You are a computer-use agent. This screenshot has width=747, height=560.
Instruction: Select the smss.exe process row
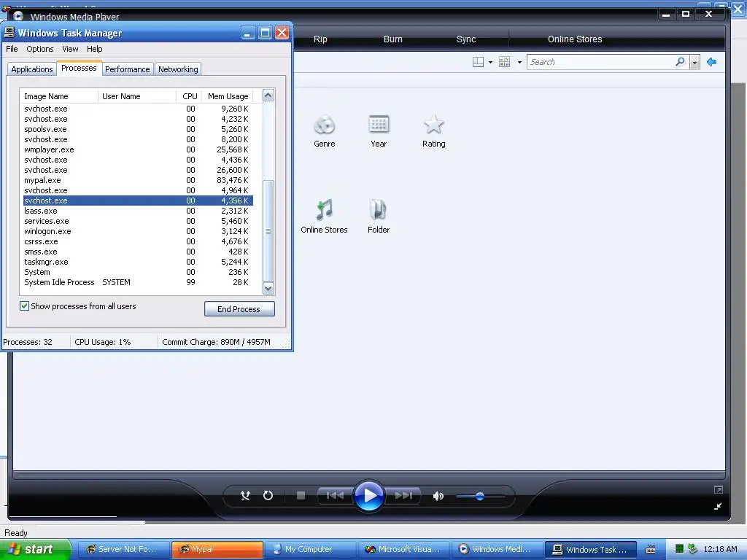pyautogui.click(x=137, y=252)
